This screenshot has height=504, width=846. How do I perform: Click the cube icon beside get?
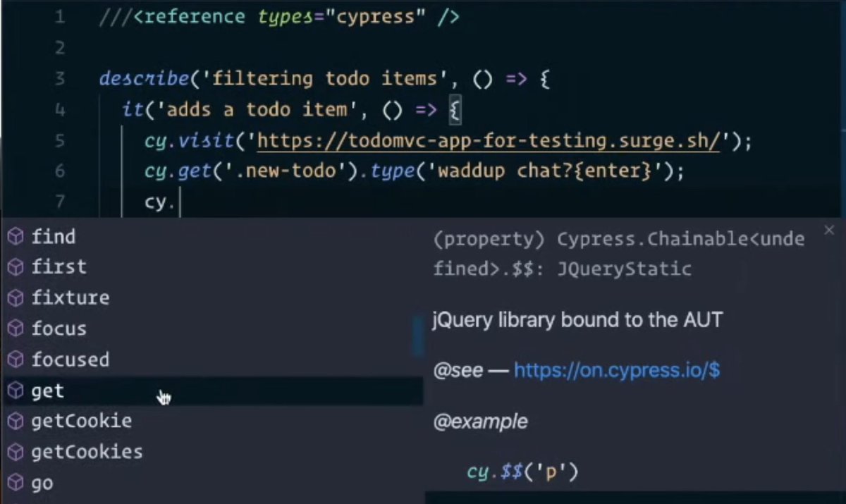point(16,391)
